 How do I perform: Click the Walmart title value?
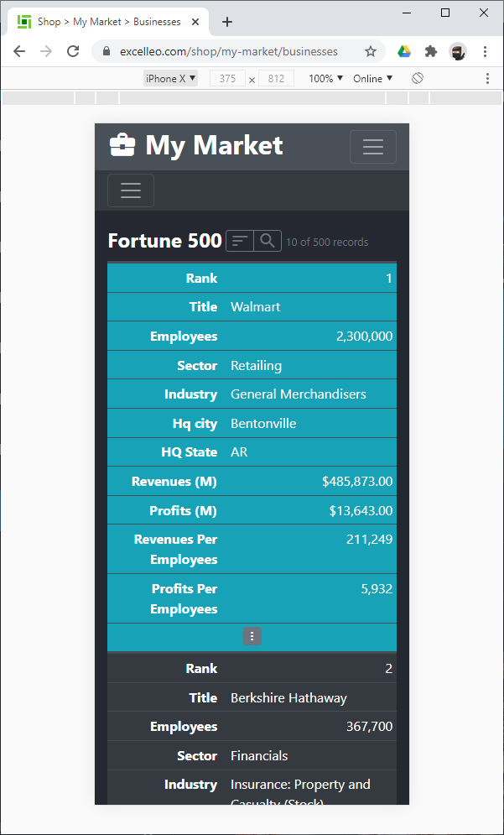pyautogui.click(x=256, y=307)
